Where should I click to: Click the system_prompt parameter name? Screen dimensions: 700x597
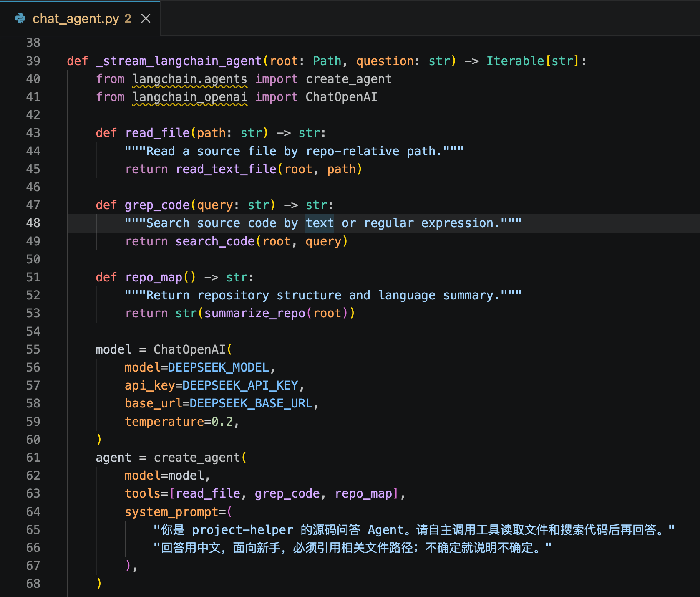pos(171,512)
